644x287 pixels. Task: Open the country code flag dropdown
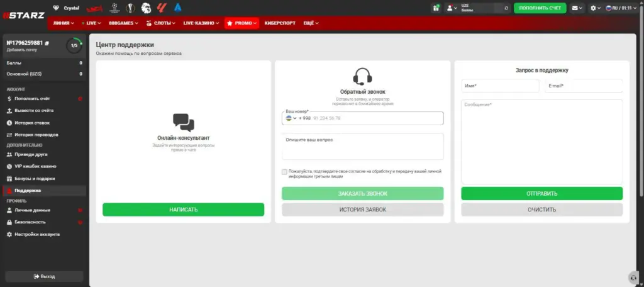pyautogui.click(x=291, y=118)
